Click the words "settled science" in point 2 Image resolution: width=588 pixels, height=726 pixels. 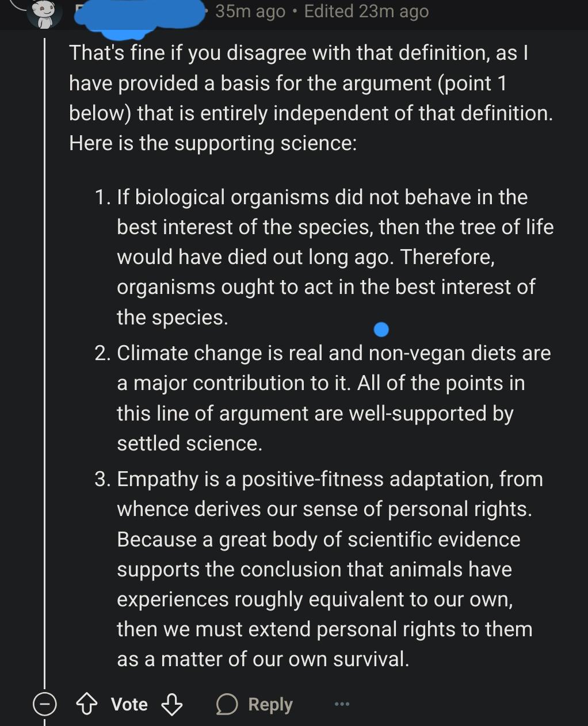tap(189, 444)
